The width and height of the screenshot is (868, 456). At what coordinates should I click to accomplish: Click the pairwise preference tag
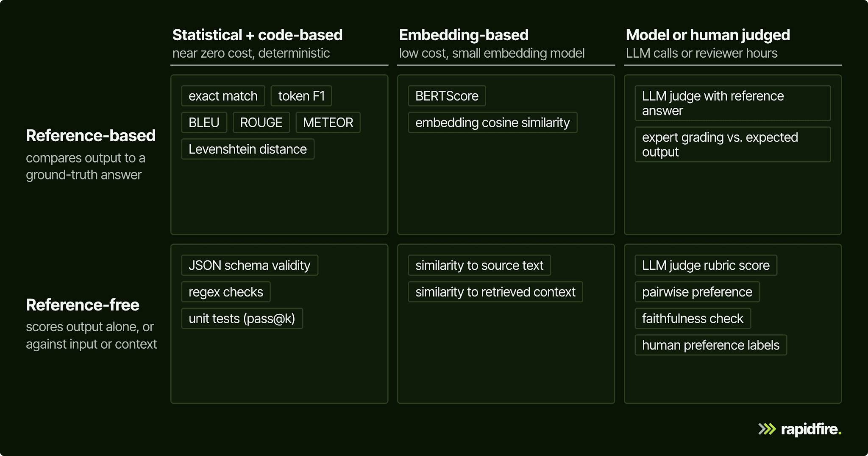tap(697, 292)
